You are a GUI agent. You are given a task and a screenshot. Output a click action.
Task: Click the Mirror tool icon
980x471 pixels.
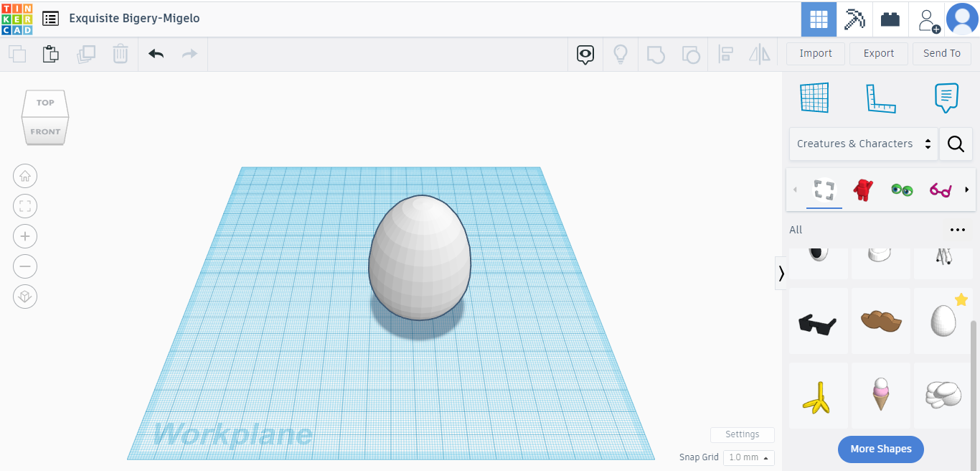coord(760,53)
